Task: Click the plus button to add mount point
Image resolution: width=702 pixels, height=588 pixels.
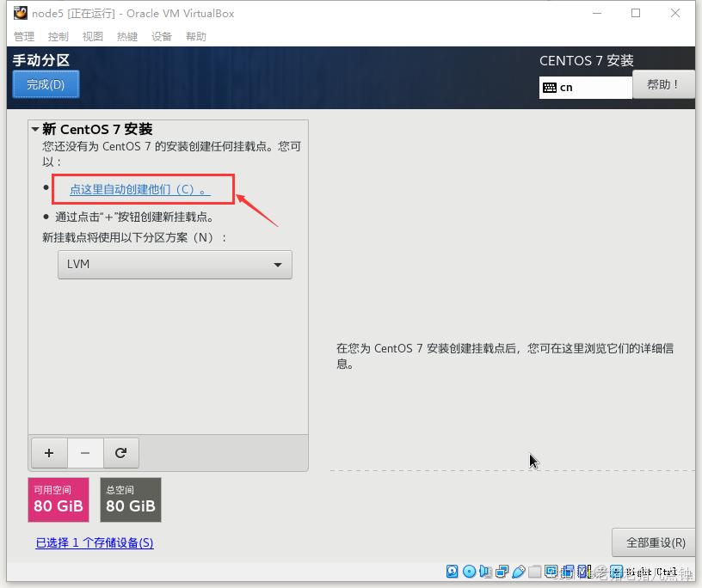Action: pos(49,453)
